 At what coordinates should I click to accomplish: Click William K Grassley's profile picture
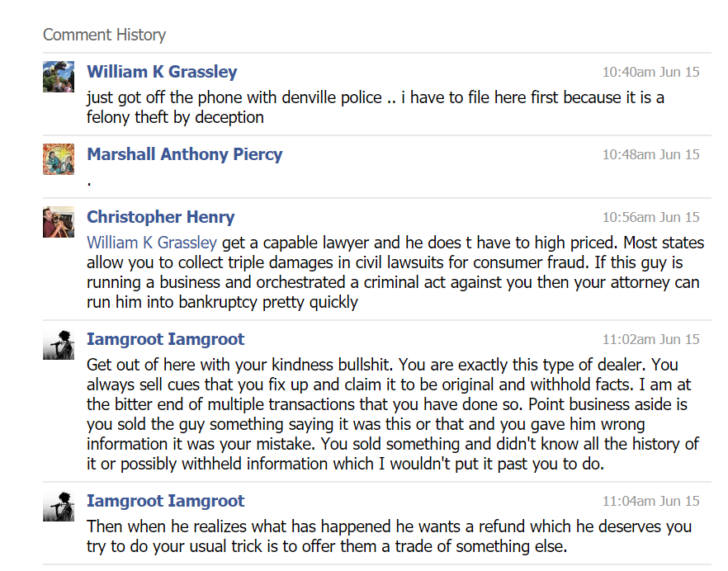click(x=59, y=77)
